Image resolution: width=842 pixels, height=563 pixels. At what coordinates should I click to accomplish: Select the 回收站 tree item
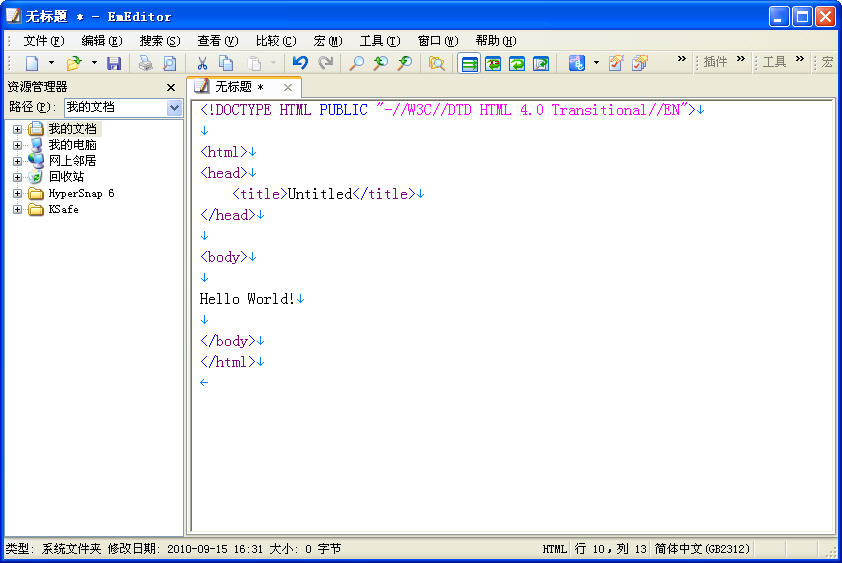66,177
